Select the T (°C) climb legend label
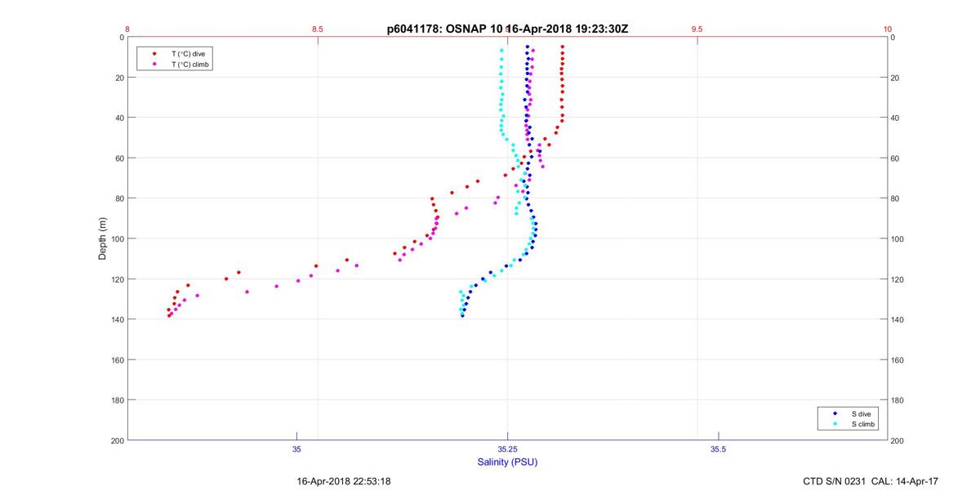Viewport: 980px width, 495px height. coord(189,64)
